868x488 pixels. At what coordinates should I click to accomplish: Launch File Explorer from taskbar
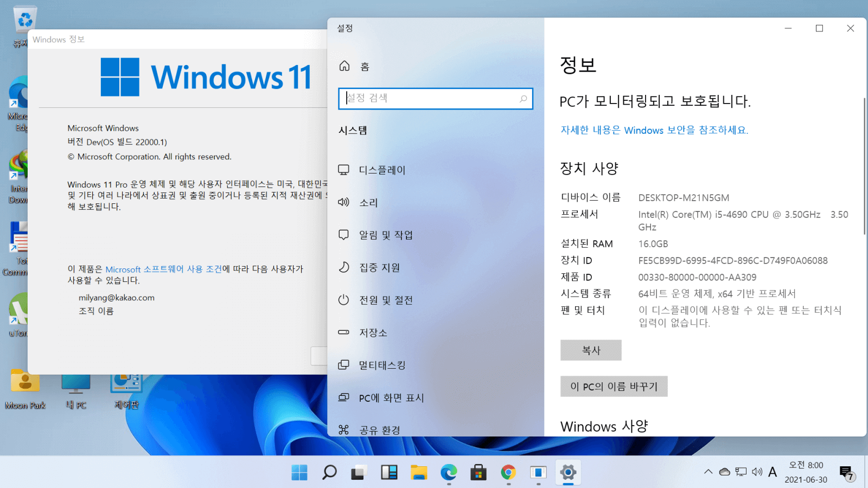click(419, 472)
